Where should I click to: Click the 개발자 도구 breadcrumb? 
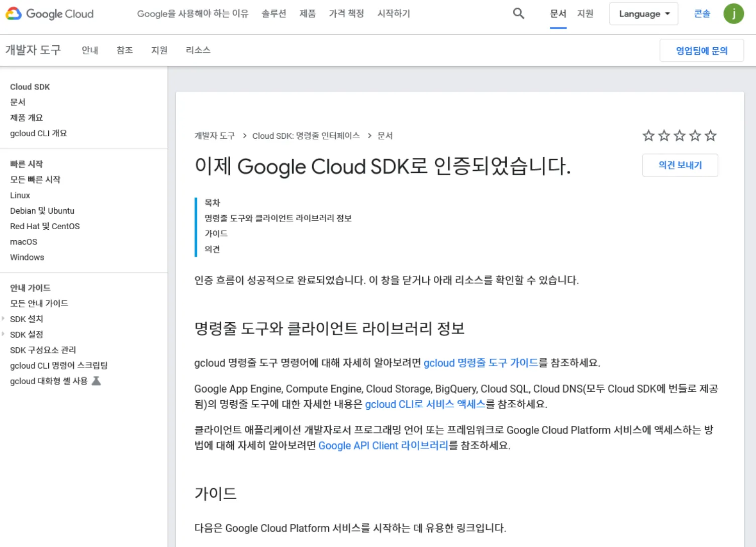pos(215,136)
